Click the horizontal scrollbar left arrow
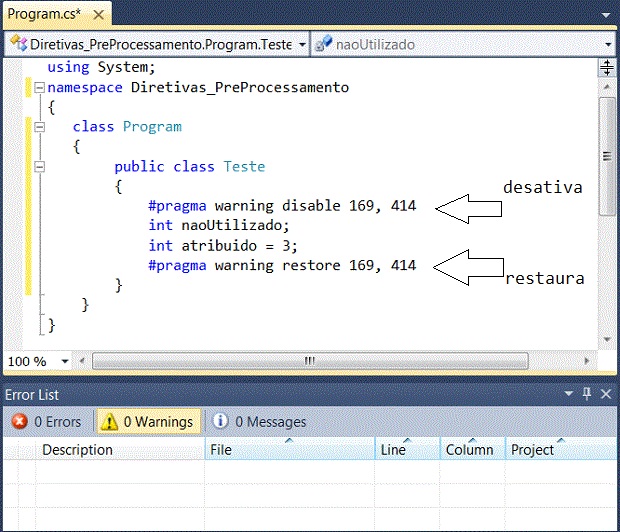 [x=82, y=361]
